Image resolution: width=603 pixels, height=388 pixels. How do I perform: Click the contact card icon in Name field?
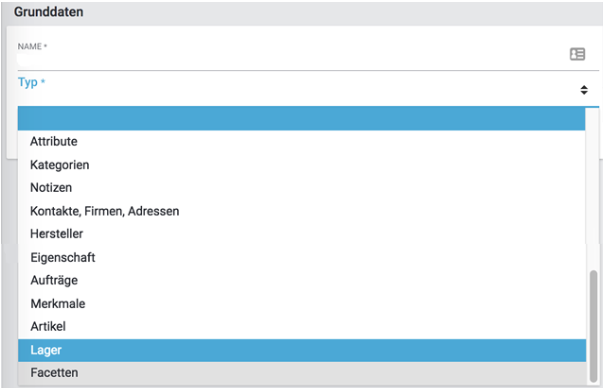(577, 54)
